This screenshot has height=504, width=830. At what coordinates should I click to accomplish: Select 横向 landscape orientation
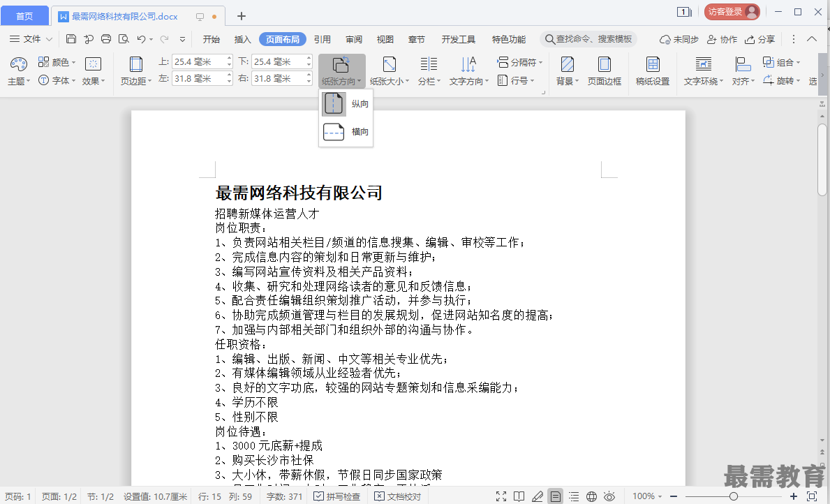pos(346,131)
